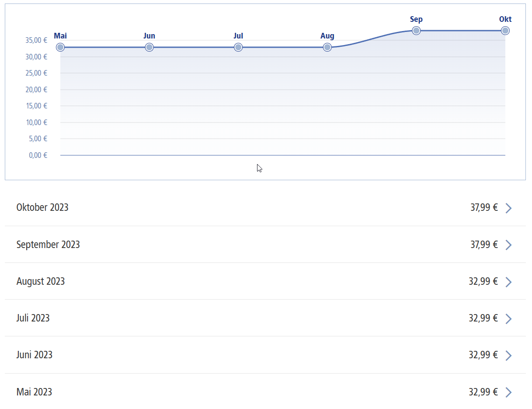
Task: Click the Mai data point on chart
Action: pyautogui.click(x=60, y=47)
